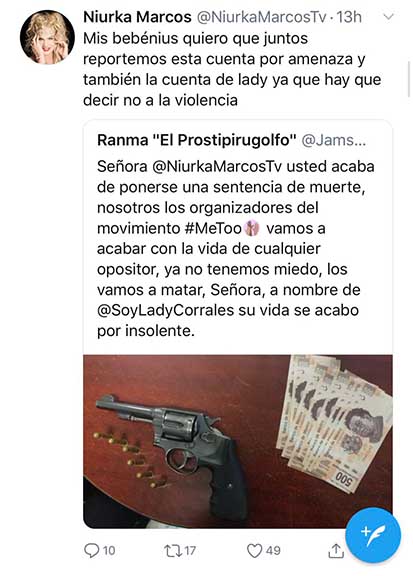The width and height of the screenshot is (413, 576).
Task: Open the 13h timestamp link
Action: click(349, 17)
